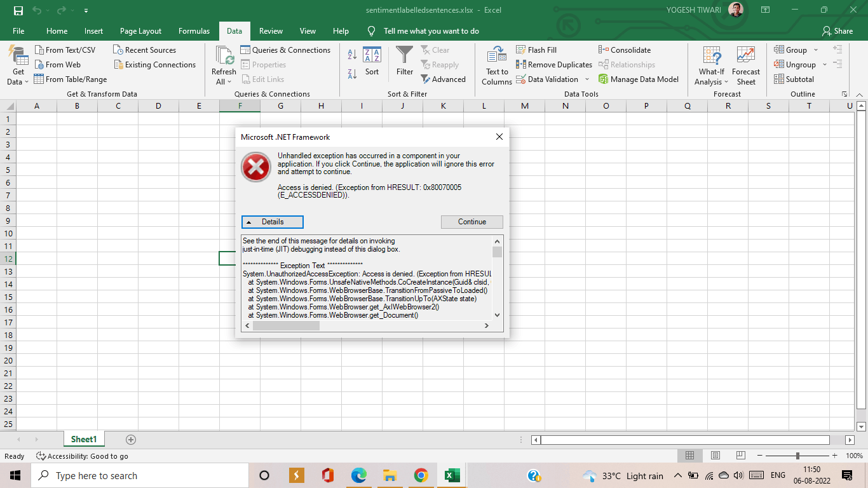Click the Save icon in title bar
868x488 pixels.
coord(18,10)
